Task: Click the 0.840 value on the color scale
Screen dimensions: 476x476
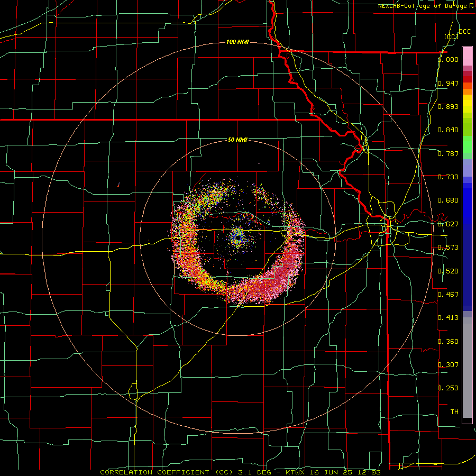Action: coord(448,130)
